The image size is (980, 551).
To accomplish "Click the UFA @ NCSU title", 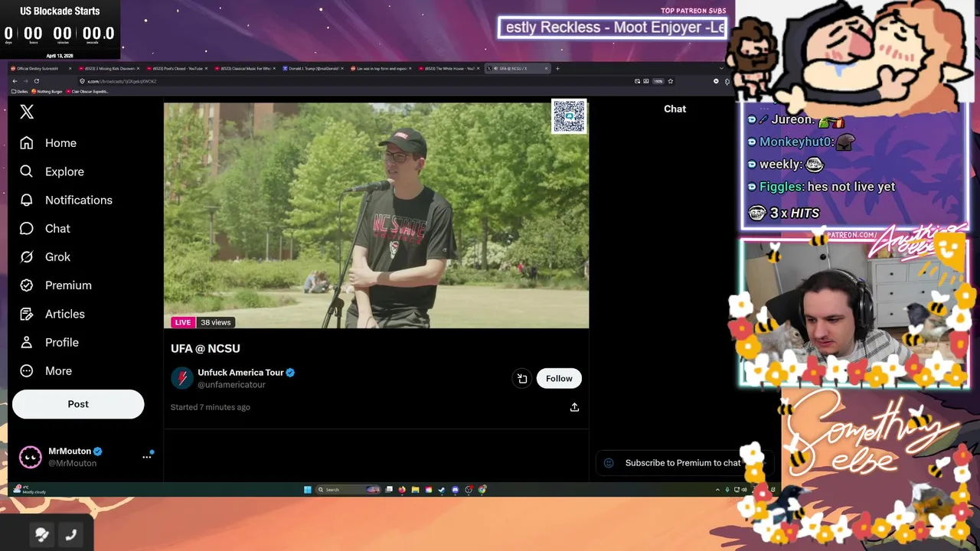I will pyautogui.click(x=205, y=348).
